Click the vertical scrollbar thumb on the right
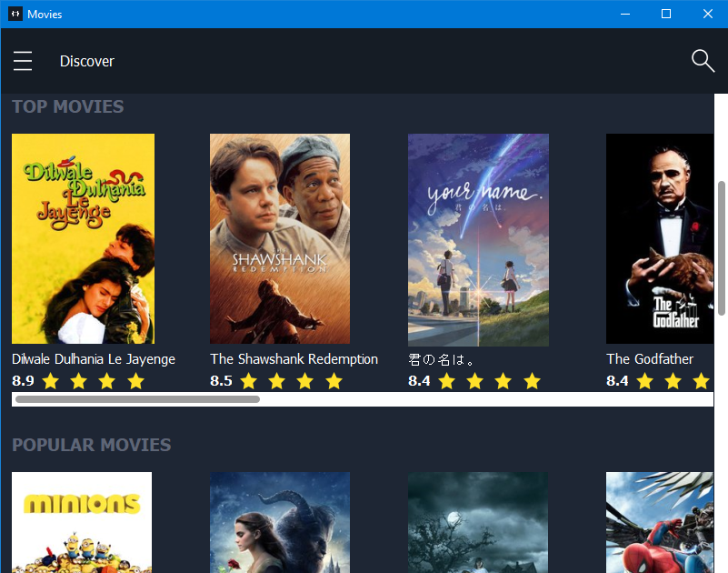Image resolution: width=728 pixels, height=573 pixels. pos(721,248)
